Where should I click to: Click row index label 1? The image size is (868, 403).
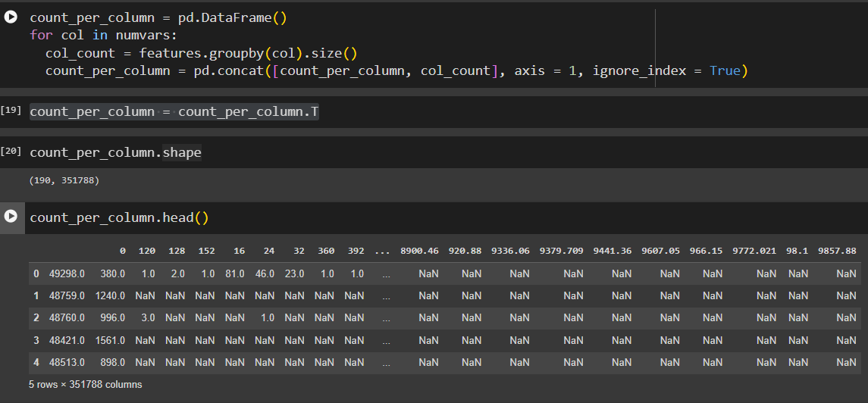click(36, 295)
